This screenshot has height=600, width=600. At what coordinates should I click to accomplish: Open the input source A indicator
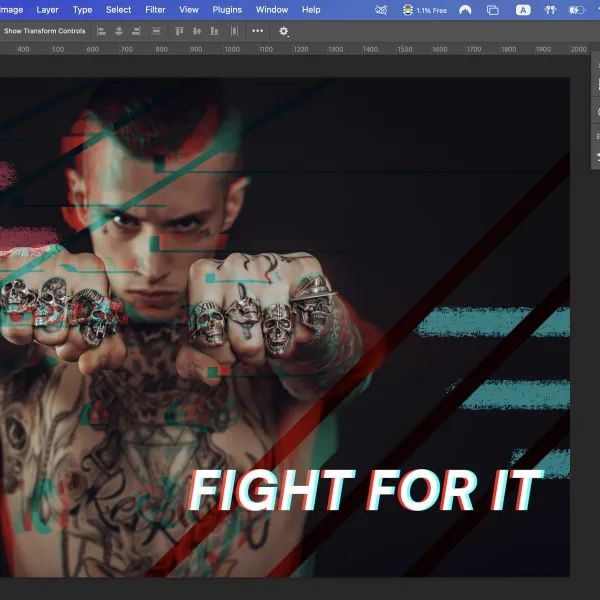523,10
